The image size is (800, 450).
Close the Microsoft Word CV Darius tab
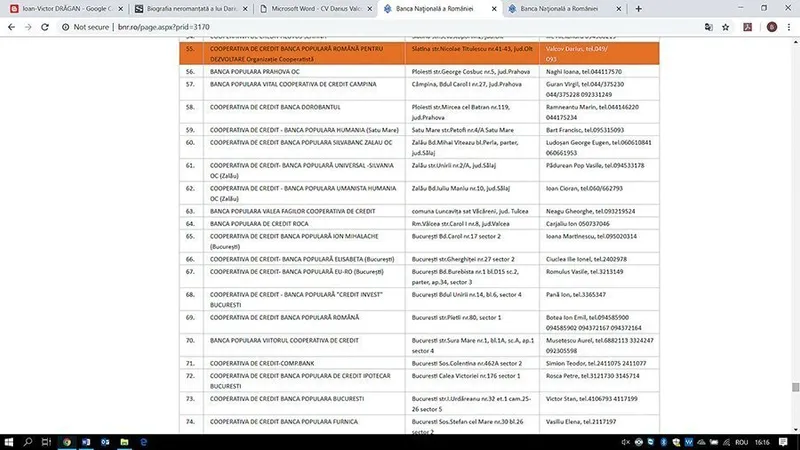point(369,9)
